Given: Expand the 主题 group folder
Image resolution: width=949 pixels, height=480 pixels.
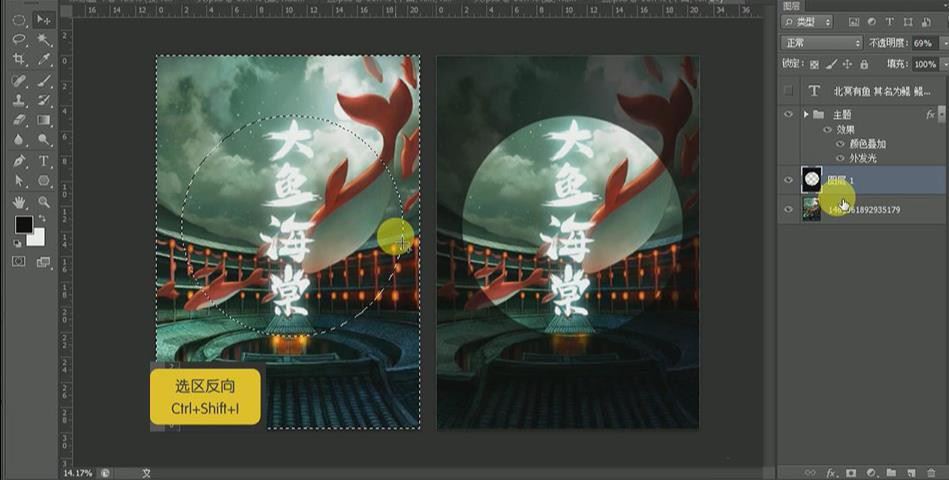Looking at the screenshot, I should [806, 114].
